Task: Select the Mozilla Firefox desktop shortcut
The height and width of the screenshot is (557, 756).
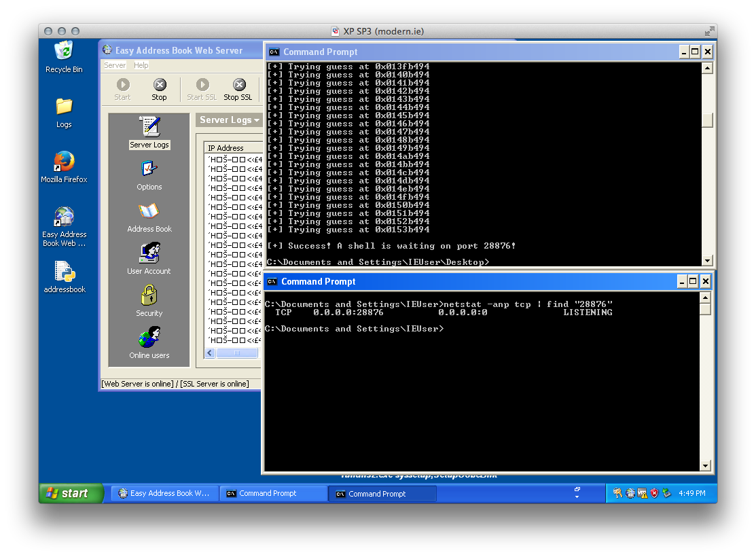Action: tap(64, 167)
